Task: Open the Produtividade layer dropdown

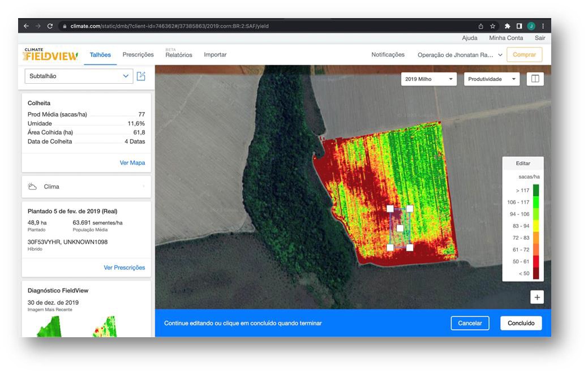Action: pyautogui.click(x=491, y=79)
